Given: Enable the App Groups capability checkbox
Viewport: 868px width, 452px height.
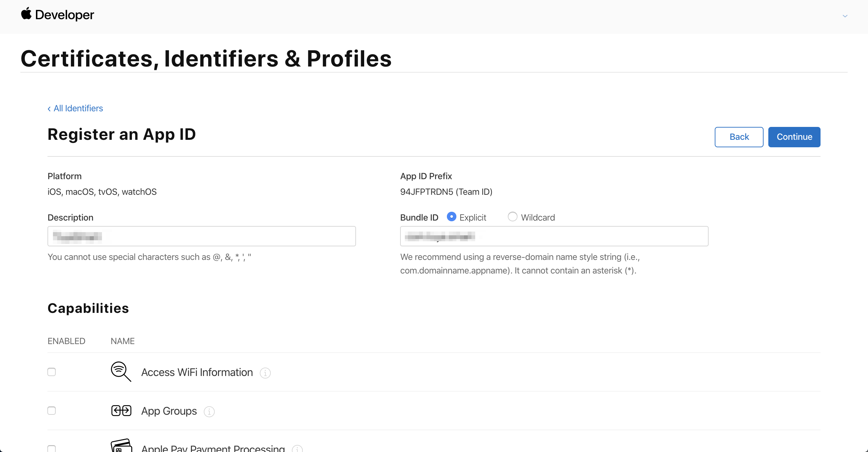Looking at the screenshot, I should click(52, 411).
